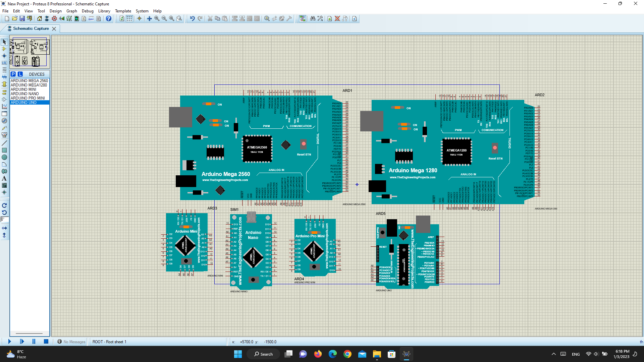Select the Component mode tool
644x362 pixels.
(4, 49)
